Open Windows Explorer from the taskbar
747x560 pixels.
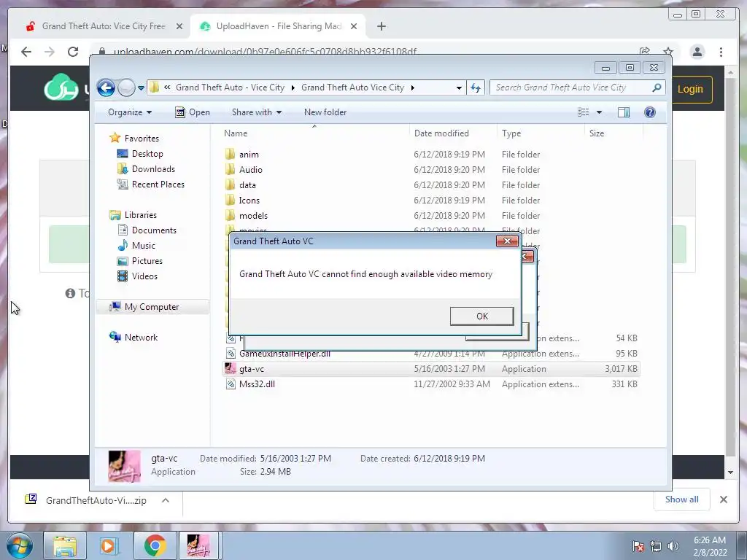tap(65, 545)
